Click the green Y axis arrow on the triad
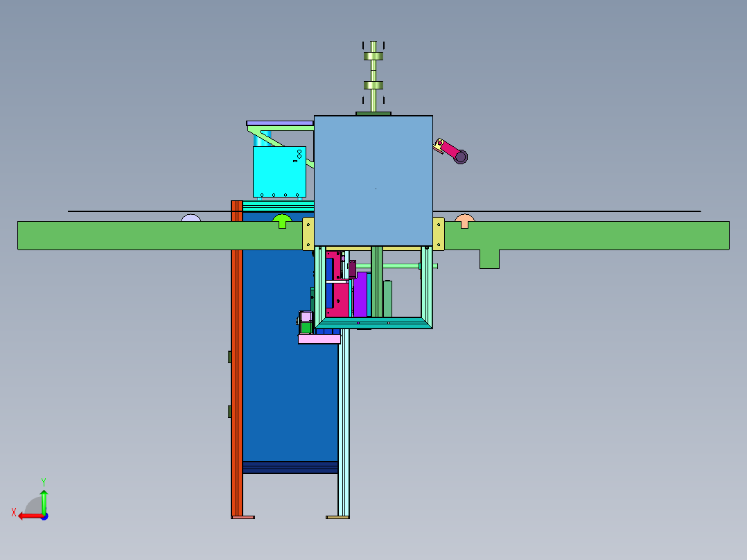Viewport: 747px width, 560px height. point(44,502)
